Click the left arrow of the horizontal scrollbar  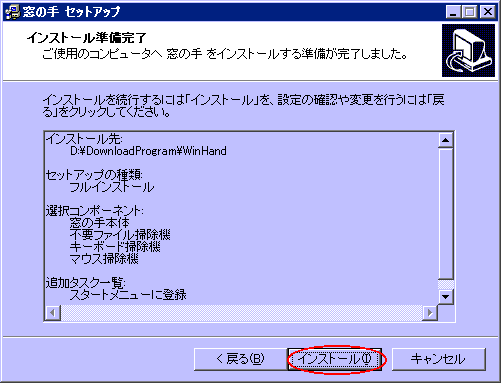click(x=53, y=313)
